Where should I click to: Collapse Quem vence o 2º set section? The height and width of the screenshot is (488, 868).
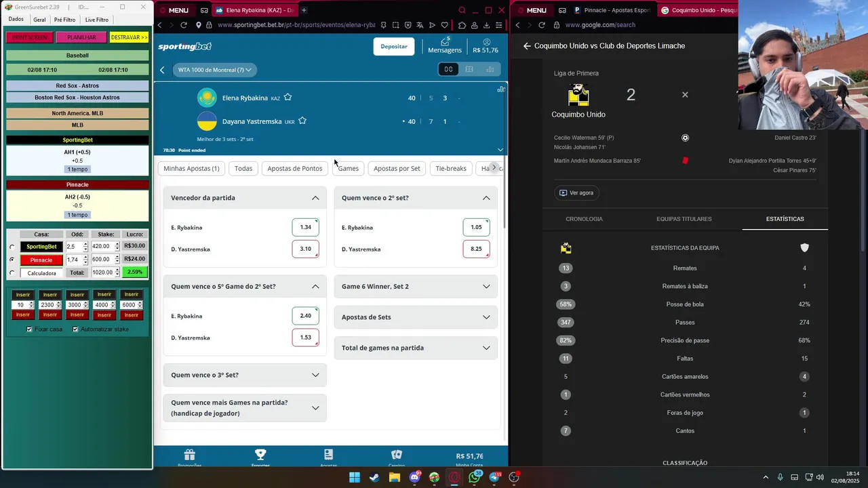[x=486, y=198]
